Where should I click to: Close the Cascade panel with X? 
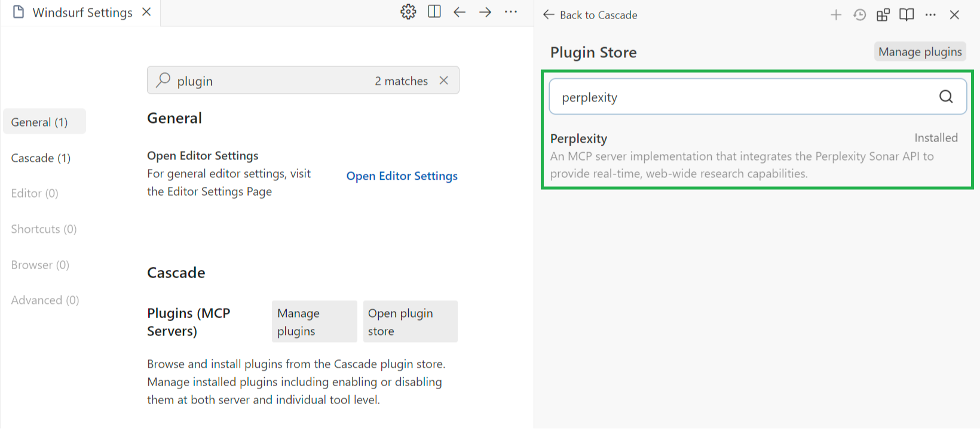954,15
